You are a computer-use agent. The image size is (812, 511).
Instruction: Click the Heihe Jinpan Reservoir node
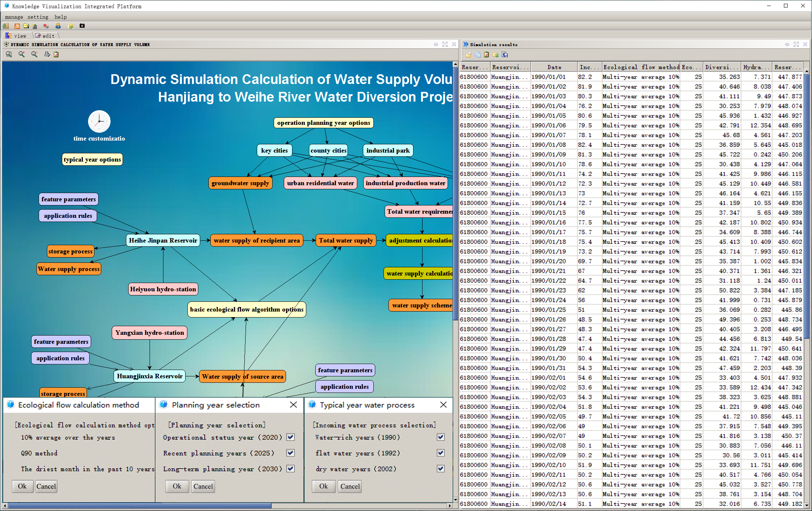point(163,240)
